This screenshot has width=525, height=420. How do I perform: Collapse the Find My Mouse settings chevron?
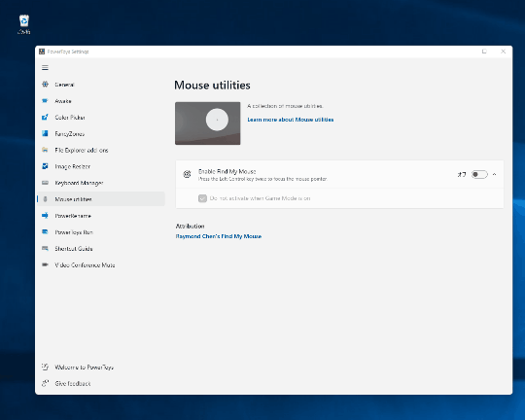point(494,174)
